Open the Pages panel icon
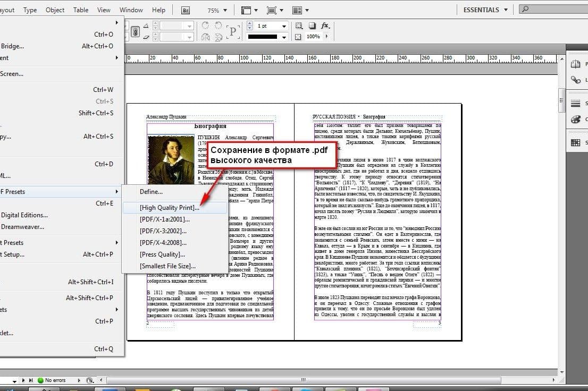 pos(575,64)
